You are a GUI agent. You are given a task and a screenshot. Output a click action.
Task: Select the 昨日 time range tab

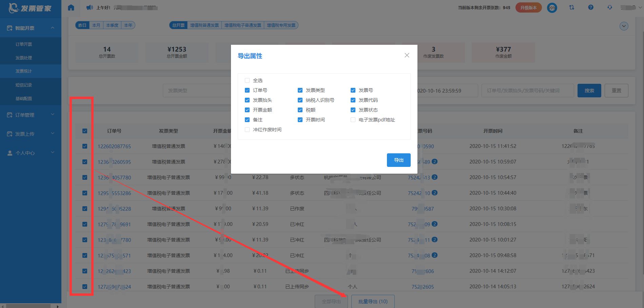pyautogui.click(x=82, y=25)
